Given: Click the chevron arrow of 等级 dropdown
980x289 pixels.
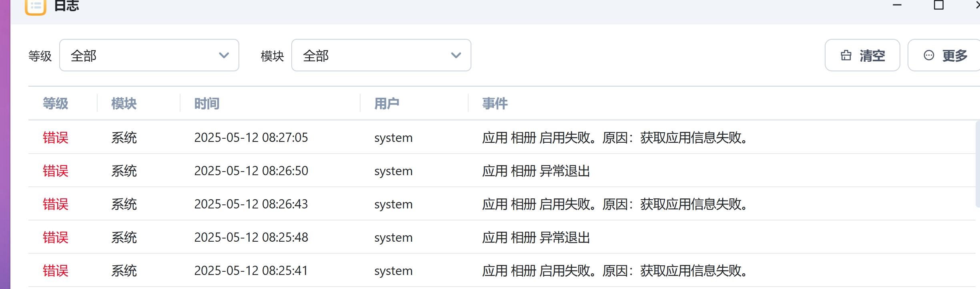Looking at the screenshot, I should pyautogui.click(x=224, y=55).
